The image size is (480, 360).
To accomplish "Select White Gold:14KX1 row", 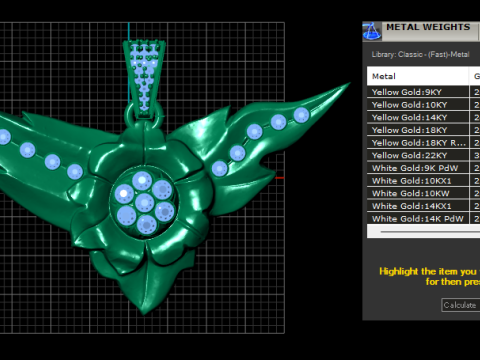I will click(423, 206).
